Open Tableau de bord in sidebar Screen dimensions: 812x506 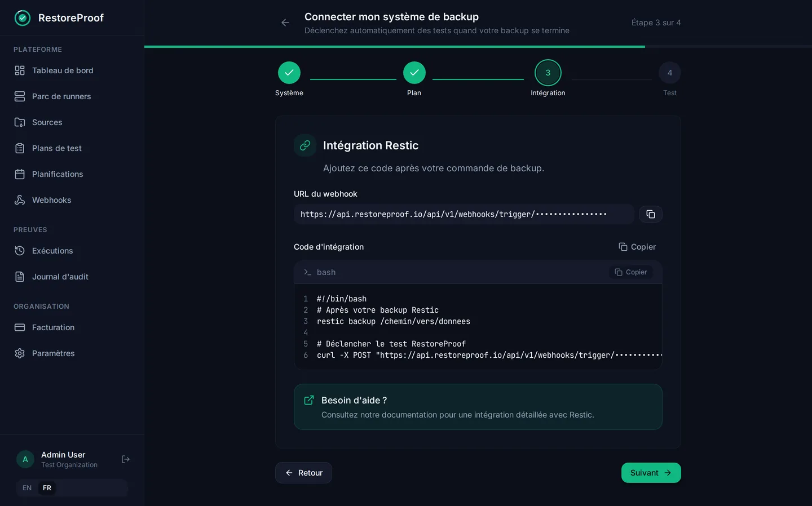[72, 70]
